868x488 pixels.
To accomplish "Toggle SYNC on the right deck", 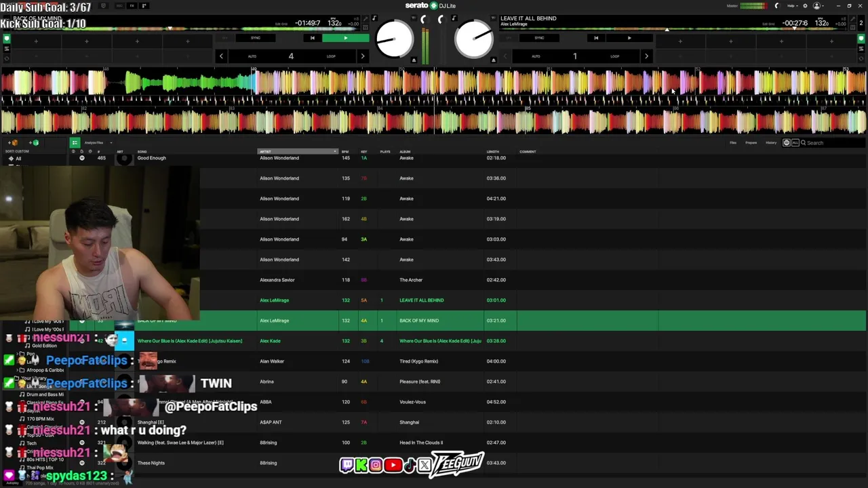I will 539,38.
